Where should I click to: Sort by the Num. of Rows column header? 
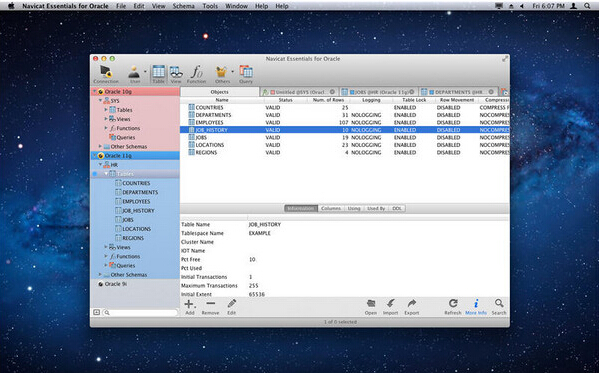click(328, 100)
